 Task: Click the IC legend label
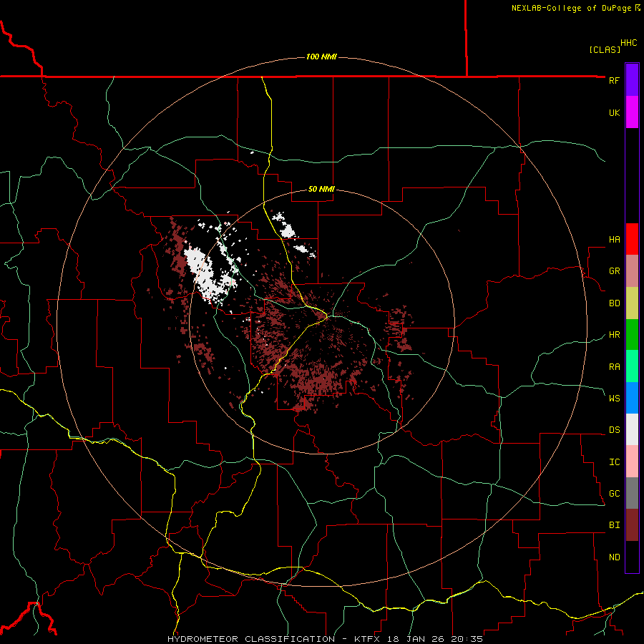pyautogui.click(x=614, y=462)
